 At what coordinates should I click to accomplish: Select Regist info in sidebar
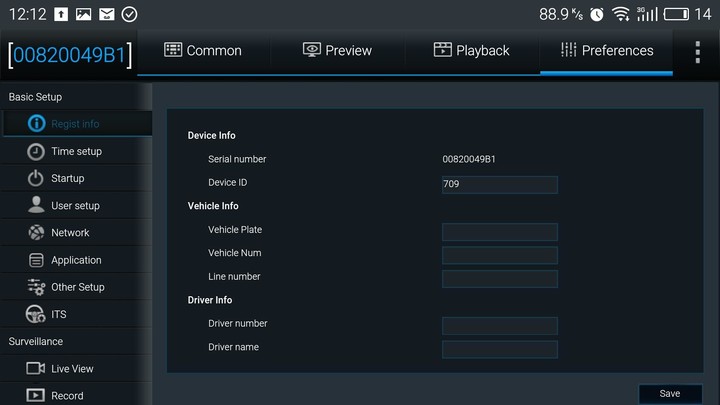[x=77, y=124]
